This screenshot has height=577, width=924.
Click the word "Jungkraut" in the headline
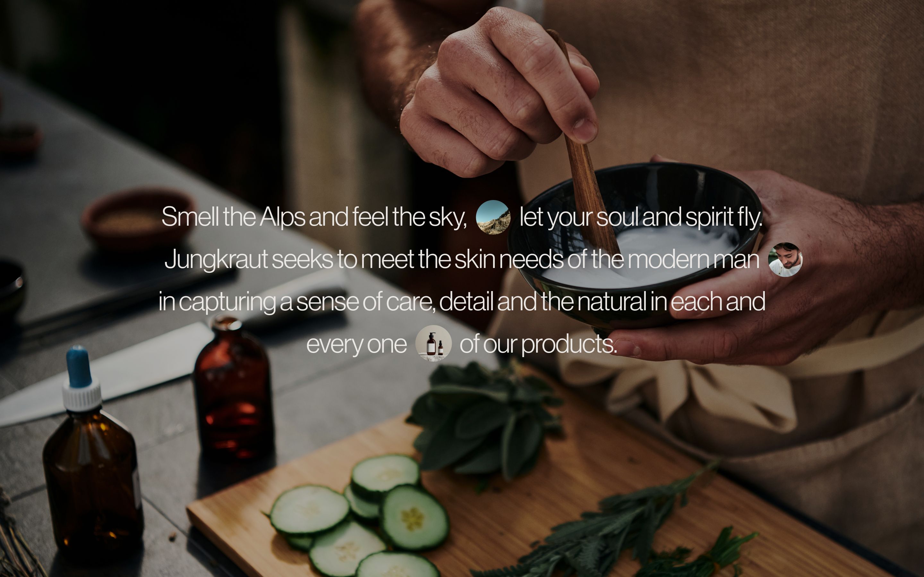[x=216, y=260]
